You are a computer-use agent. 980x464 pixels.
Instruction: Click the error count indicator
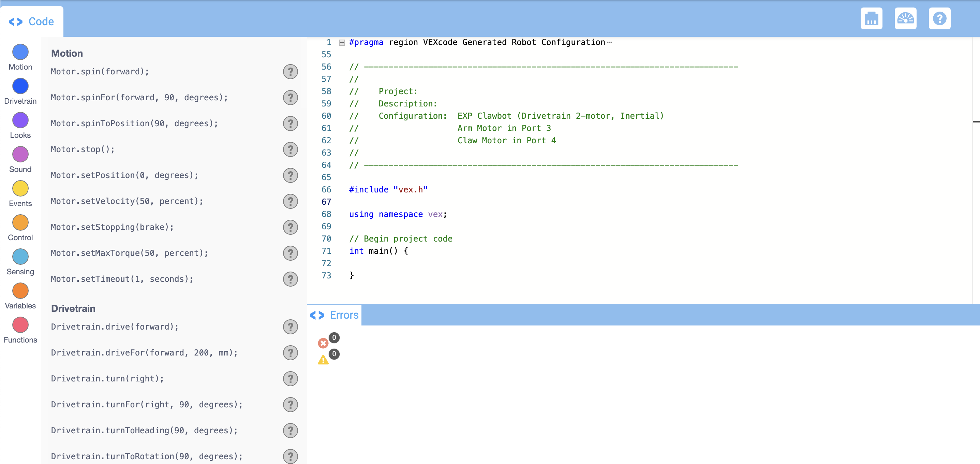(323, 343)
